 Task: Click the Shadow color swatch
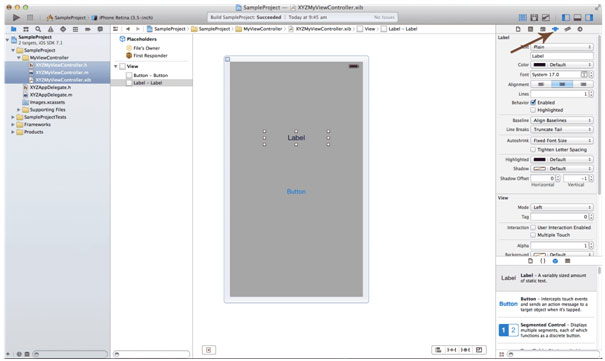pos(539,169)
